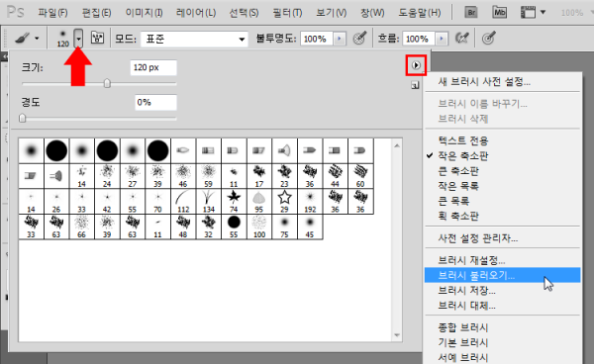Expand the 흐름 flow slider arrow
Image resolution: width=594 pixels, height=364 pixels.
pyautogui.click(x=442, y=39)
